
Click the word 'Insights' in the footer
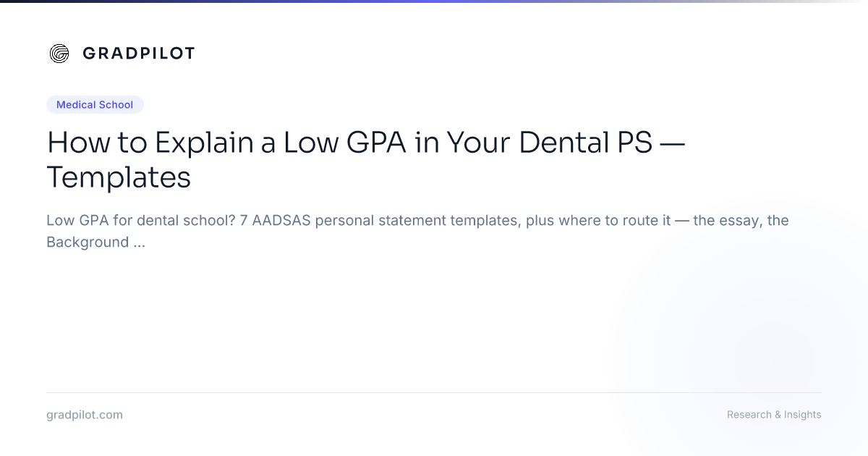pos(802,415)
